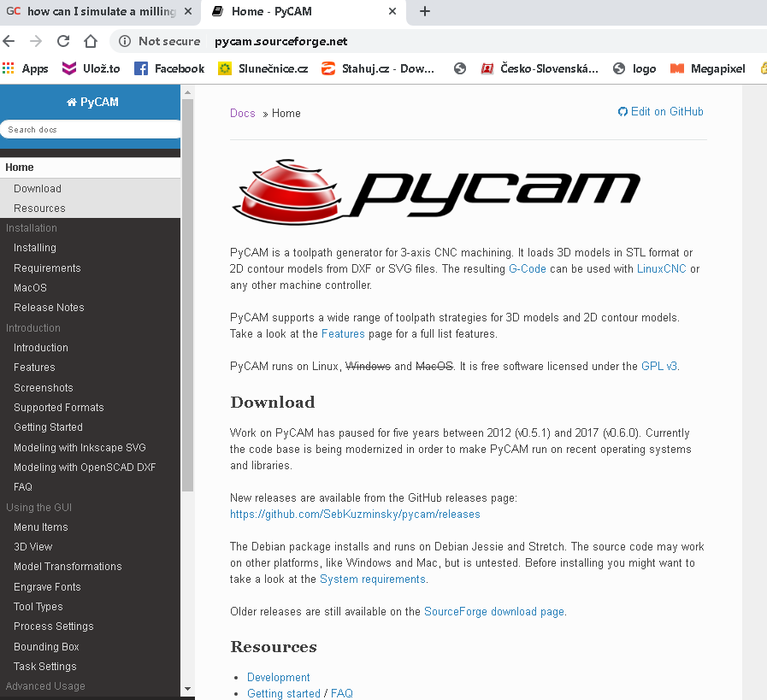
Task: Open the Getting started resource link
Action: (x=284, y=693)
